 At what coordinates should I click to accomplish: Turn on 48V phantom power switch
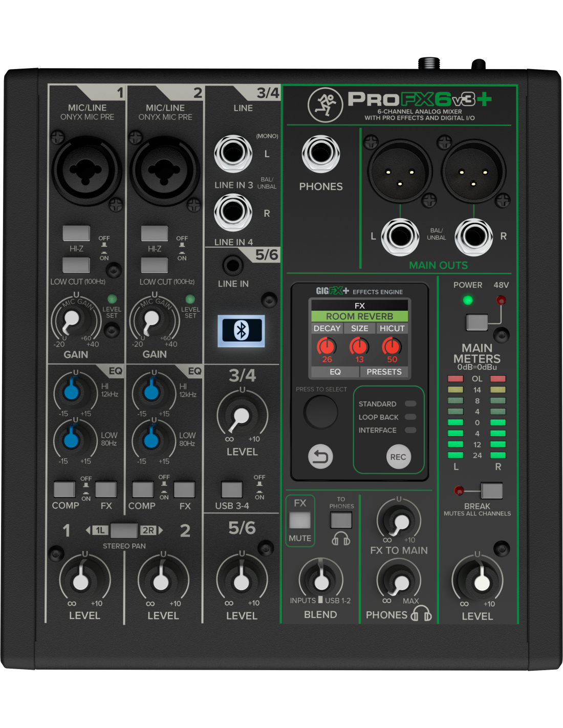tap(477, 323)
